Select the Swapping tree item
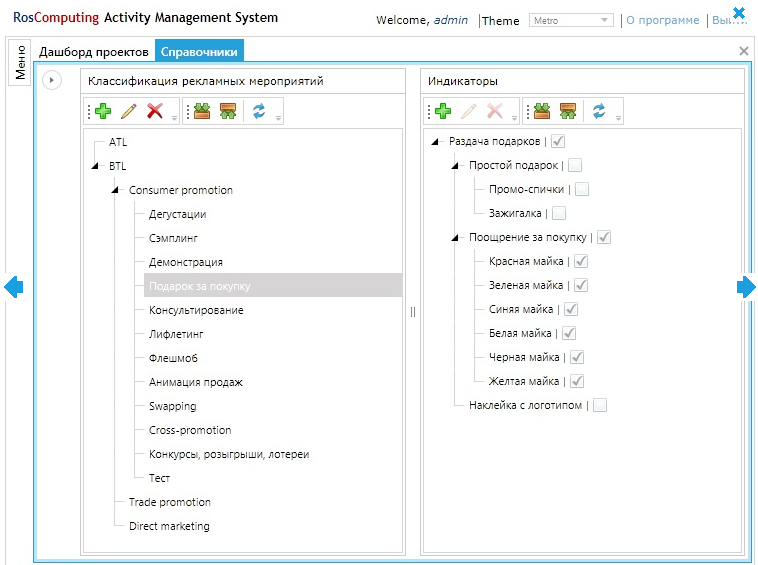This screenshot has width=758, height=565. pyautogui.click(x=173, y=406)
